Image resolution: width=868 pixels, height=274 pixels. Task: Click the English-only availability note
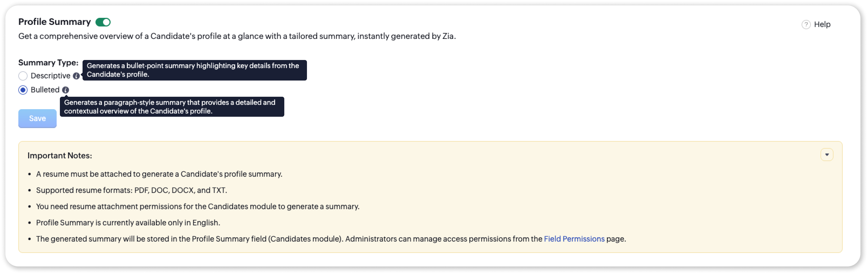pos(128,223)
